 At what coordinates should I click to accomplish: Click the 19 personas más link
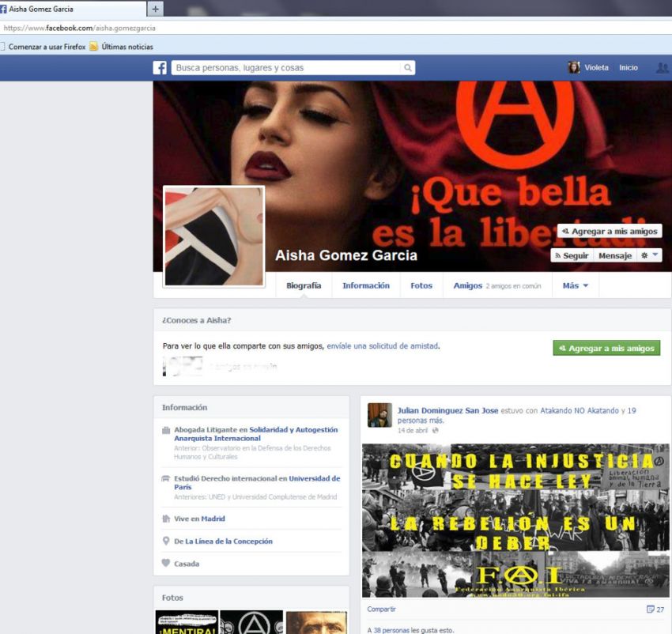point(516,415)
